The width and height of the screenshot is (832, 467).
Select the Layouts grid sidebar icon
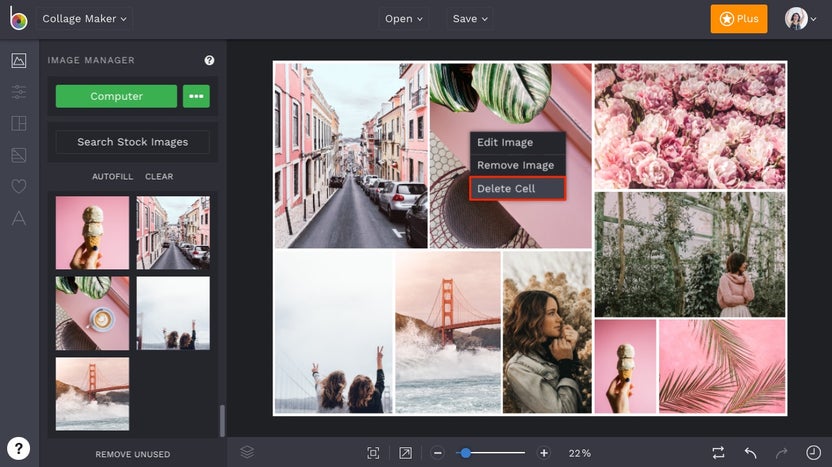[x=19, y=124]
